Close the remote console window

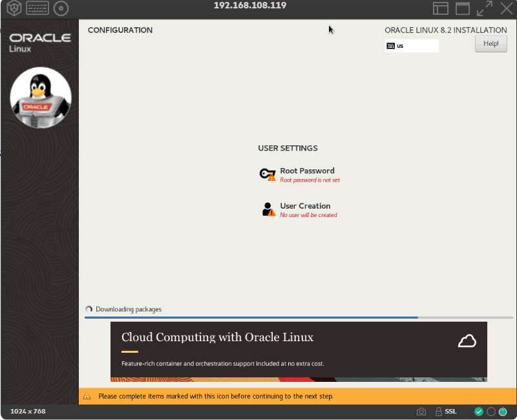pos(507,8)
